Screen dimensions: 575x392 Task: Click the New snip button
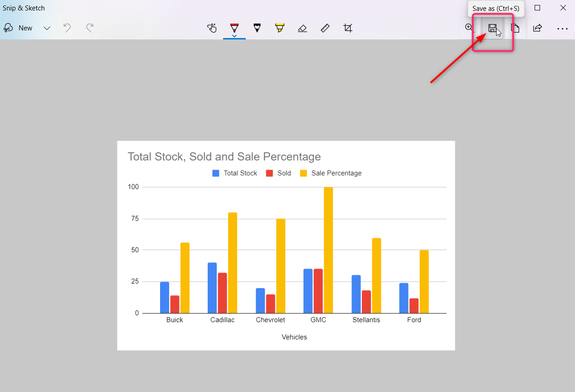pyautogui.click(x=18, y=28)
